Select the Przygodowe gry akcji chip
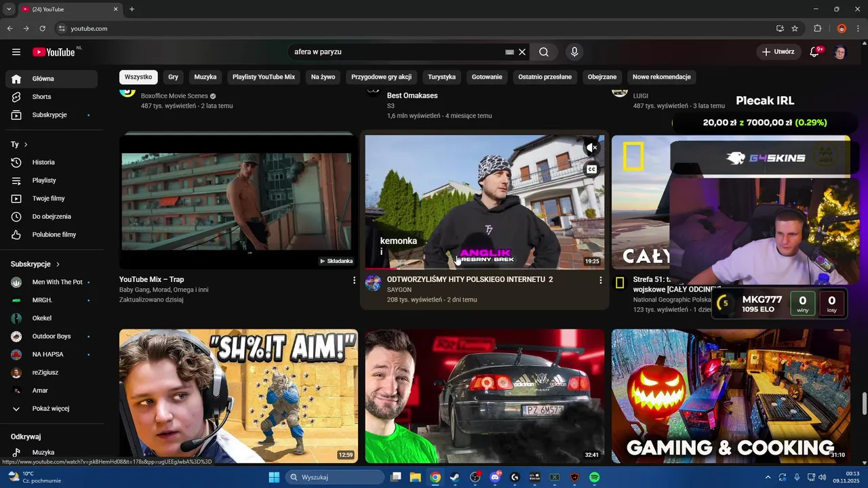The height and width of the screenshot is (488, 868). click(x=381, y=77)
